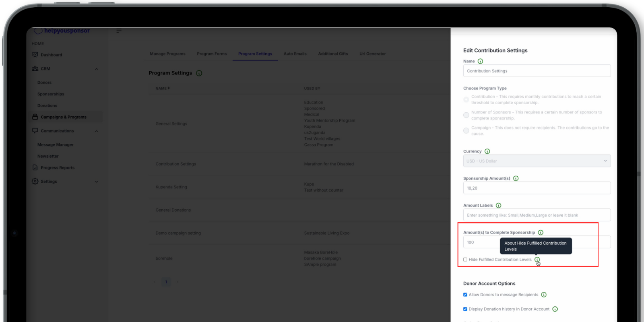This screenshot has width=644, height=322.
Task: Open Message Manager in the sidebar
Action: pyautogui.click(x=56, y=144)
